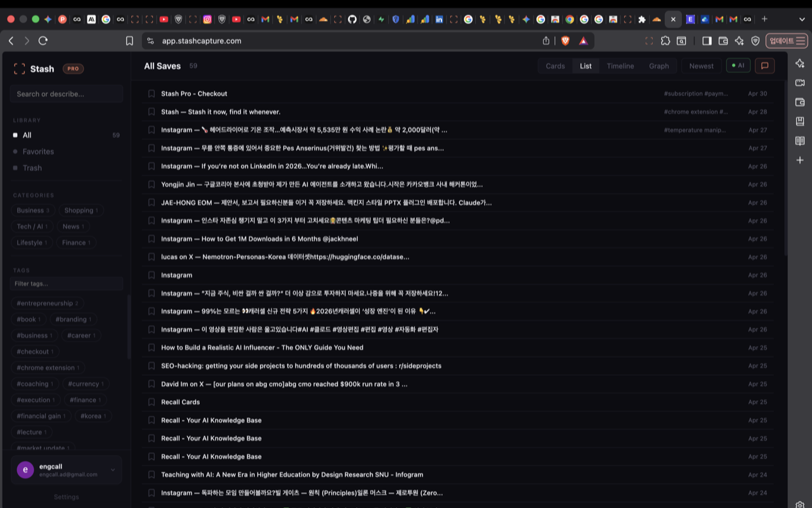Reload the page
Viewport: 812px width, 508px height.
click(x=43, y=41)
